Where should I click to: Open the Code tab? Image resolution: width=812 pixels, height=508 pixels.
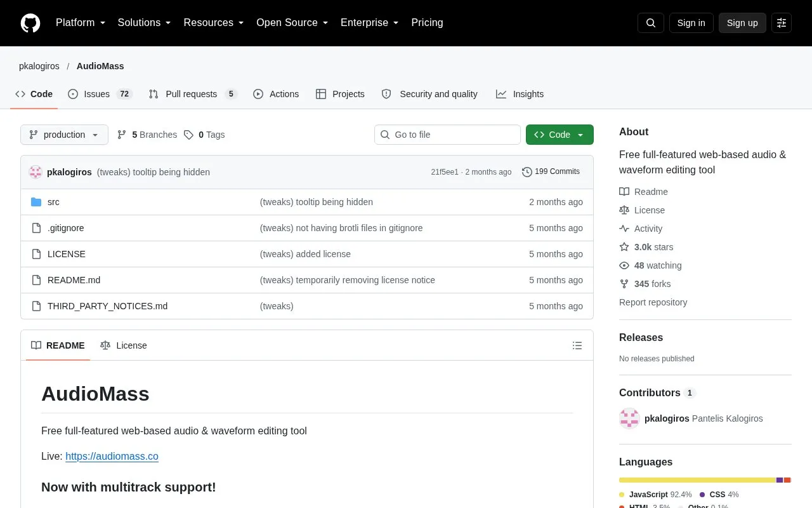[34, 94]
